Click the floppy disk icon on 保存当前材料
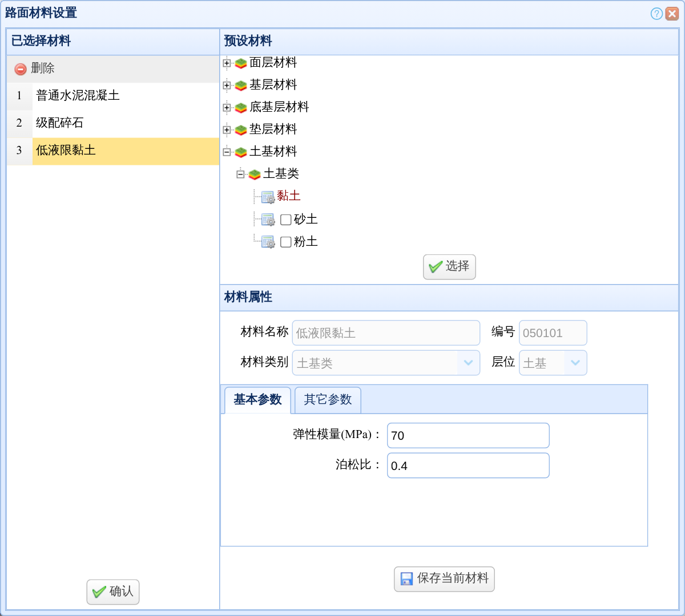The width and height of the screenshot is (685, 616). (406, 579)
